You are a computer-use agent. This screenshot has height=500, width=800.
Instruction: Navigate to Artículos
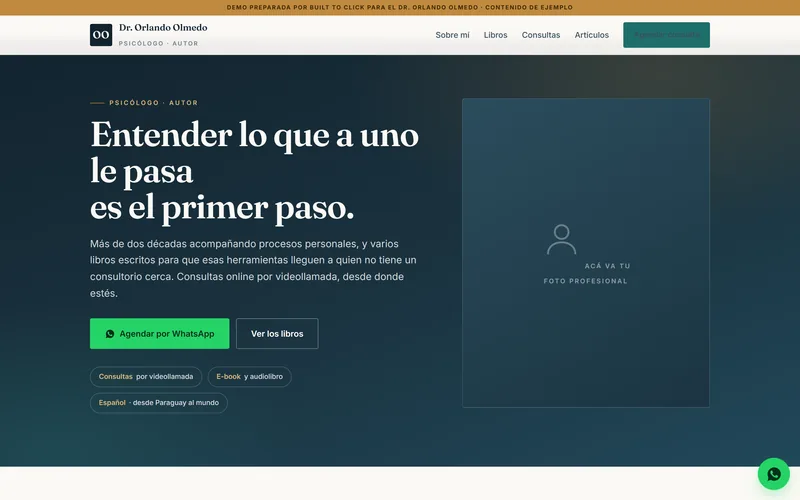591,35
